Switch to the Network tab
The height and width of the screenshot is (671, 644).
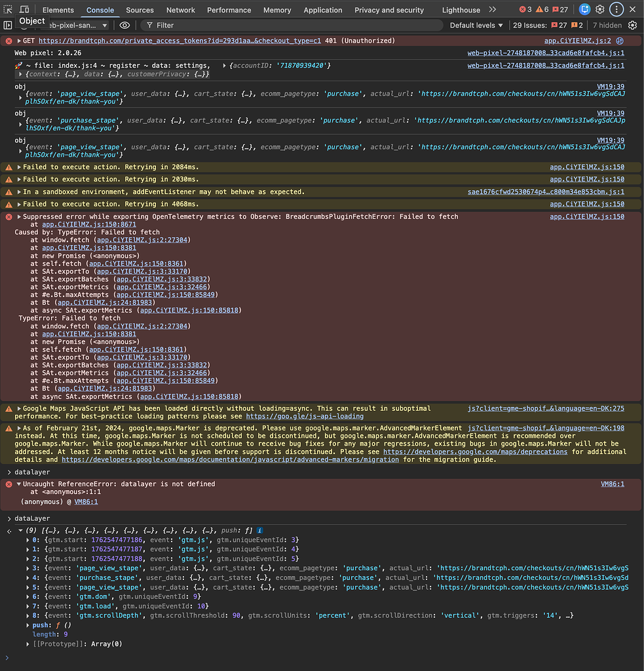pos(180,10)
